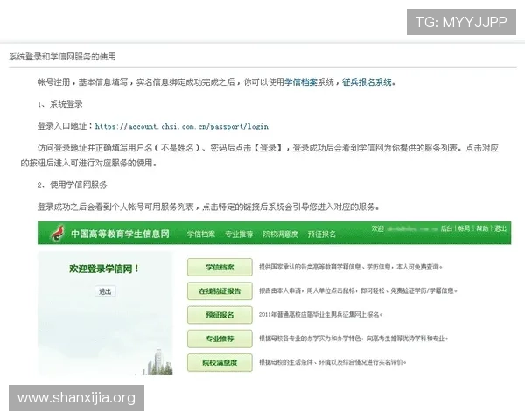Open the 征兵报名系统 link
Viewport: 525px width, 420px height.
pyautogui.click(x=367, y=82)
